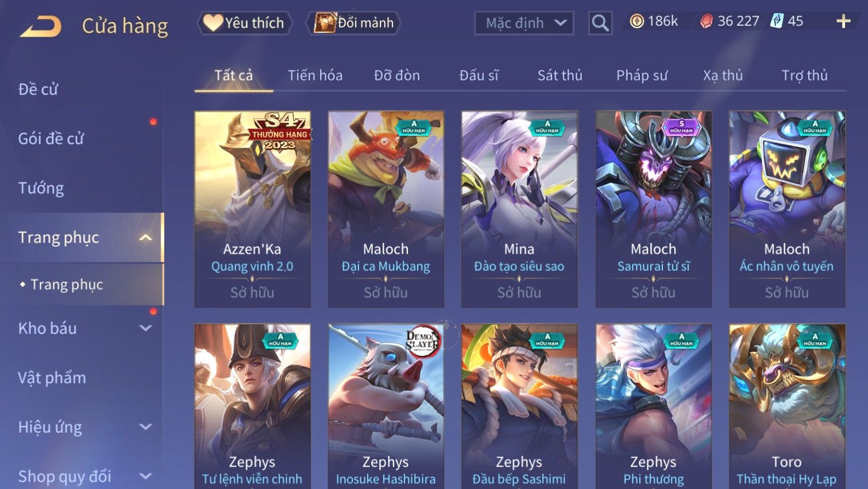Expand the Kho báu sidebar section
The width and height of the screenshot is (868, 489).
pos(146,328)
